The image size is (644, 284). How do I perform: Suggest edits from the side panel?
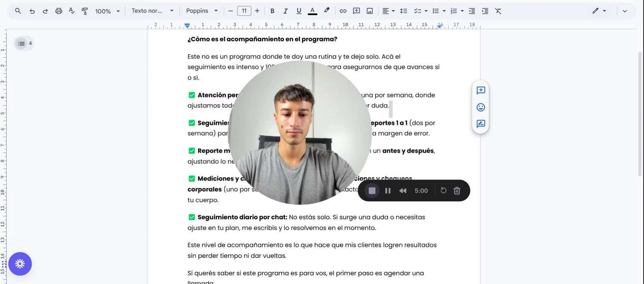(480, 124)
